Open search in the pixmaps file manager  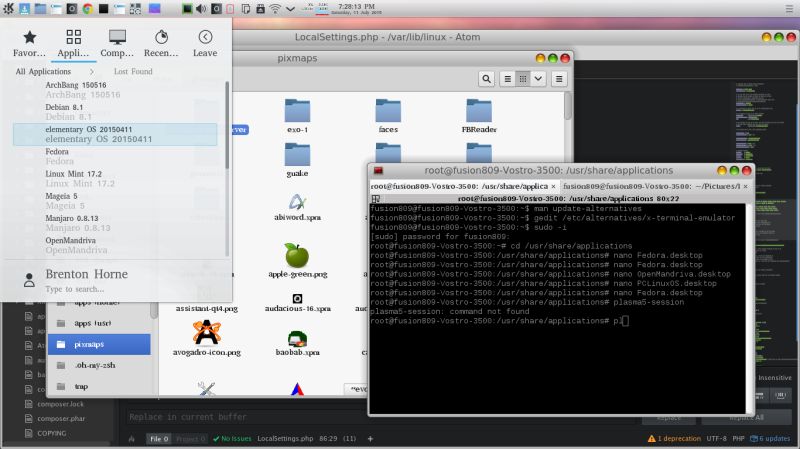point(486,79)
